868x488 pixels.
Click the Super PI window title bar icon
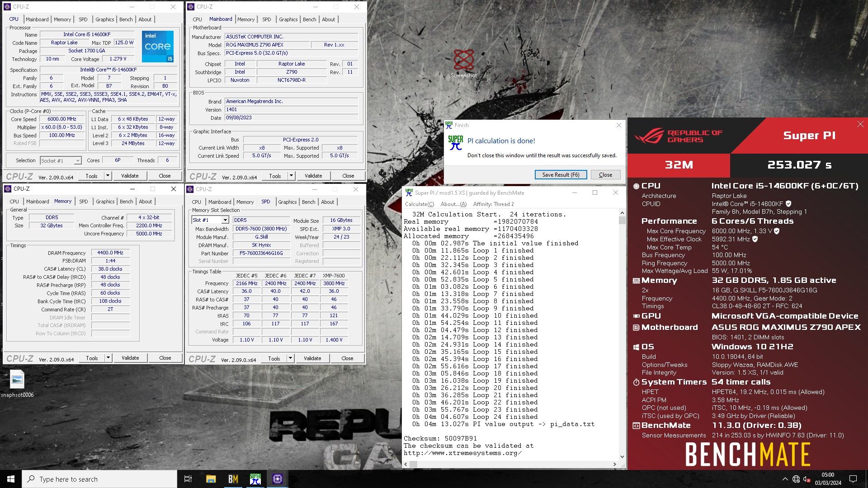[x=409, y=192]
